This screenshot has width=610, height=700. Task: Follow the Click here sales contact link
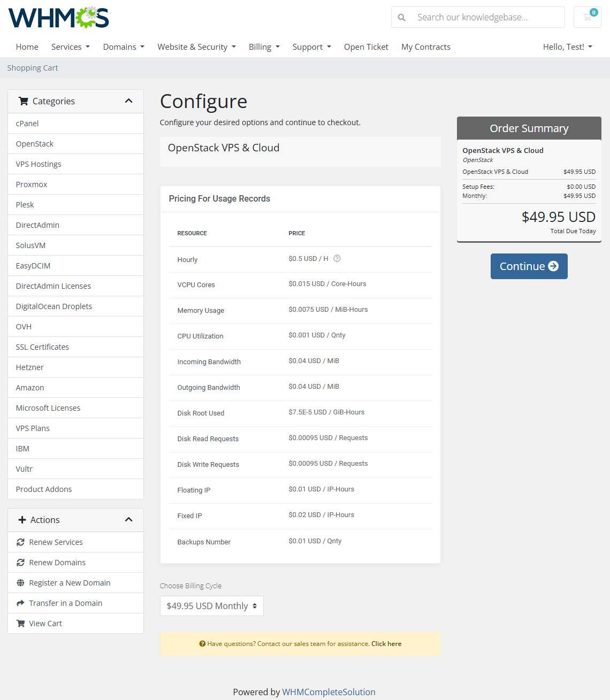pos(386,644)
